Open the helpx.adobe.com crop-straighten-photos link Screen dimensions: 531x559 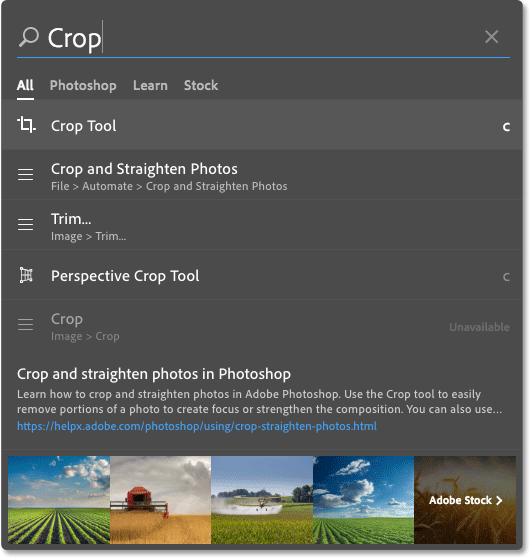pyautogui.click(x=197, y=426)
